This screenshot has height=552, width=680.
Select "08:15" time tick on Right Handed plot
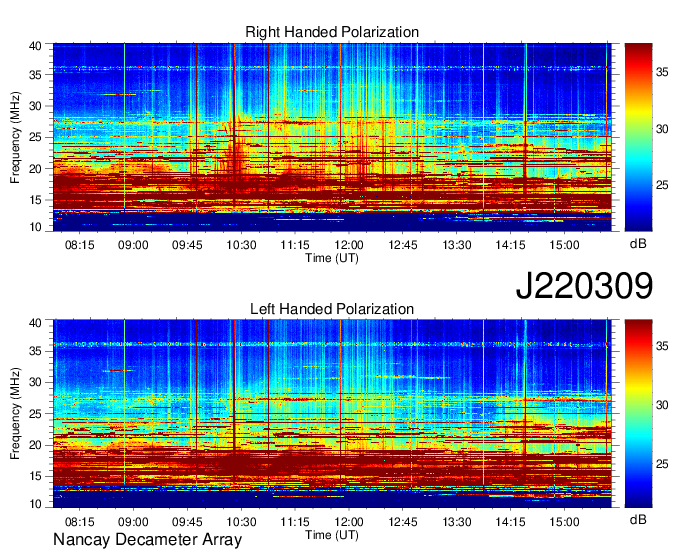(79, 245)
